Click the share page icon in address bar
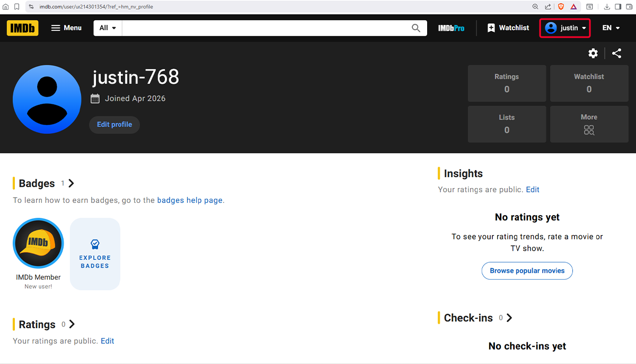The width and height of the screenshot is (636, 364). point(548,6)
